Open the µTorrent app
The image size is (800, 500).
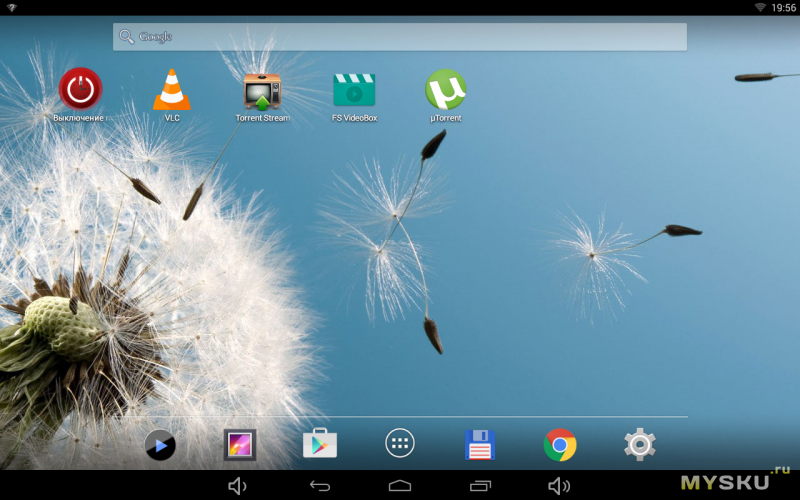point(445,89)
